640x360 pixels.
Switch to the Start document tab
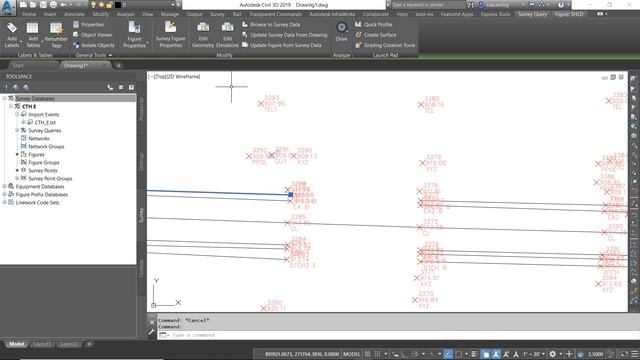coord(18,65)
